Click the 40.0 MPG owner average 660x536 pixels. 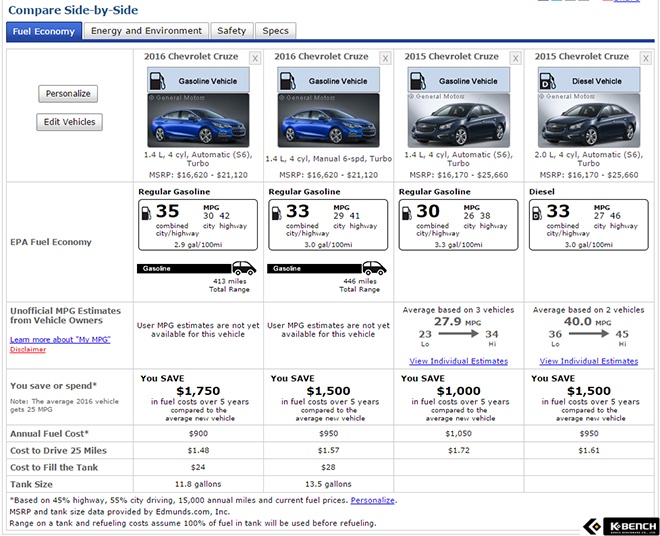tap(588, 322)
